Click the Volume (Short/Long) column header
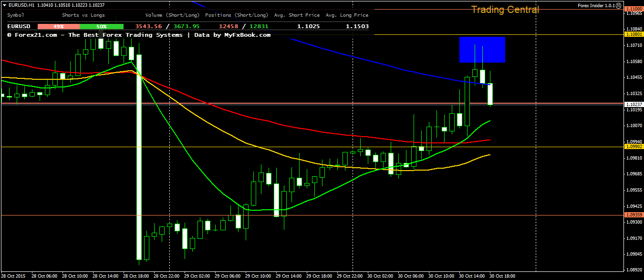This screenshot has width=644, height=280. 173,15
